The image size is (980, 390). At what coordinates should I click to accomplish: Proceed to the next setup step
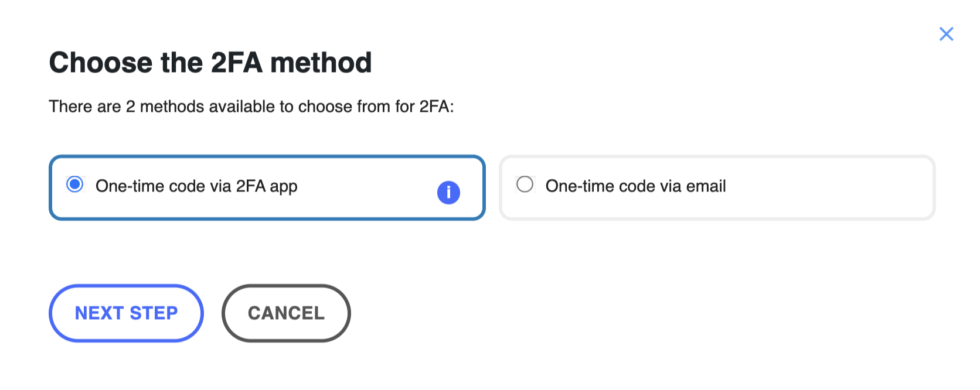coord(126,313)
